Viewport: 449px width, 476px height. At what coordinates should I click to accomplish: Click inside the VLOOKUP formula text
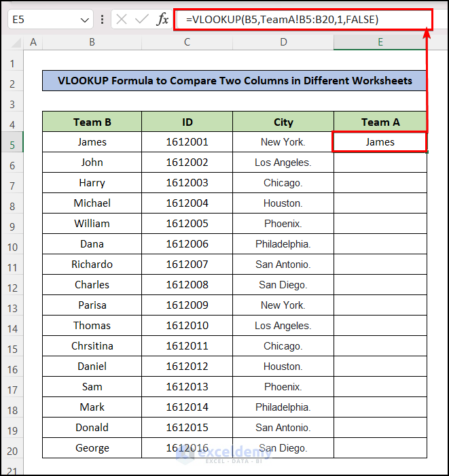(x=285, y=20)
